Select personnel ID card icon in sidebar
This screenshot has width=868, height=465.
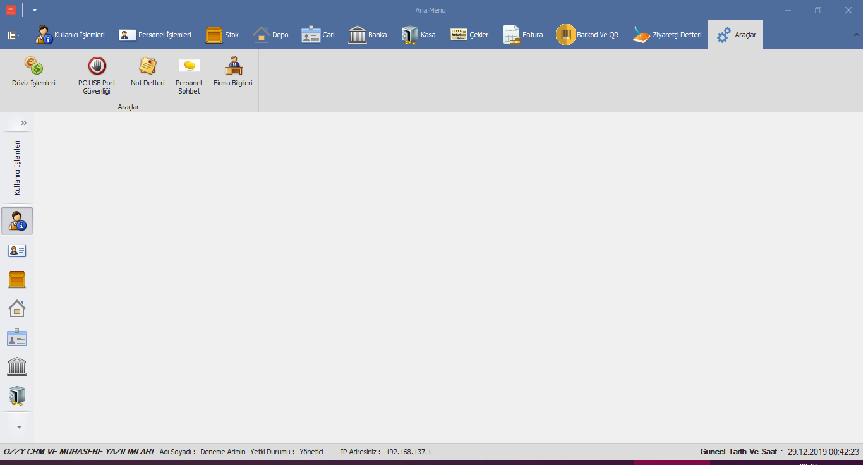[17, 250]
